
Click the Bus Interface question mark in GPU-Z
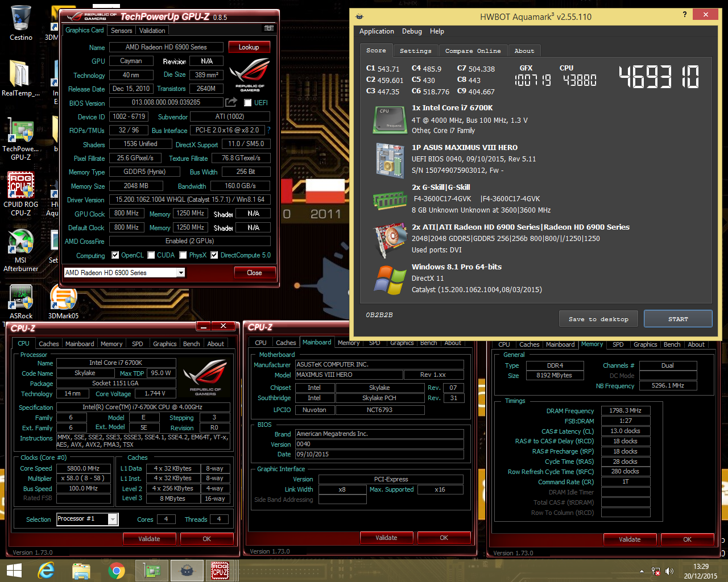point(268,130)
